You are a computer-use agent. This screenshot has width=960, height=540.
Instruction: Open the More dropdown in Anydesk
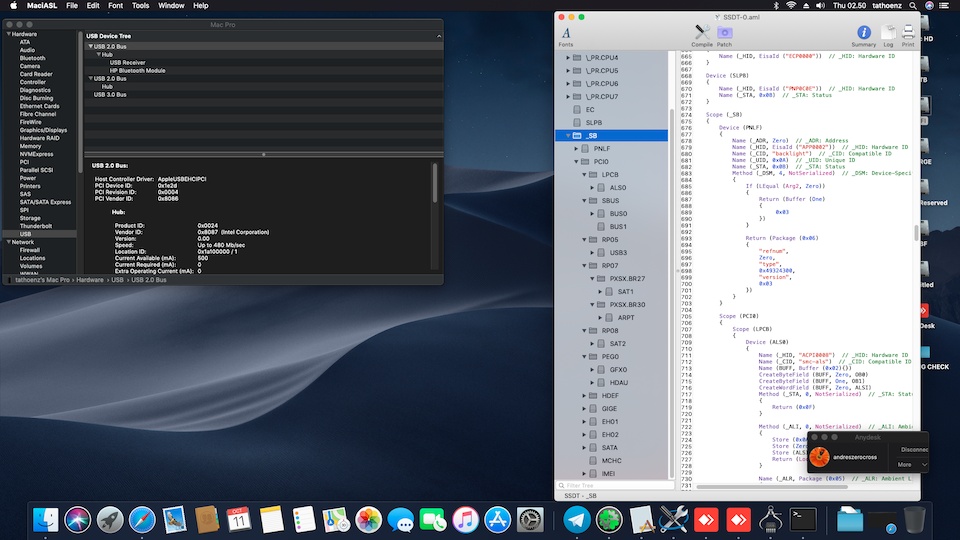click(x=910, y=464)
